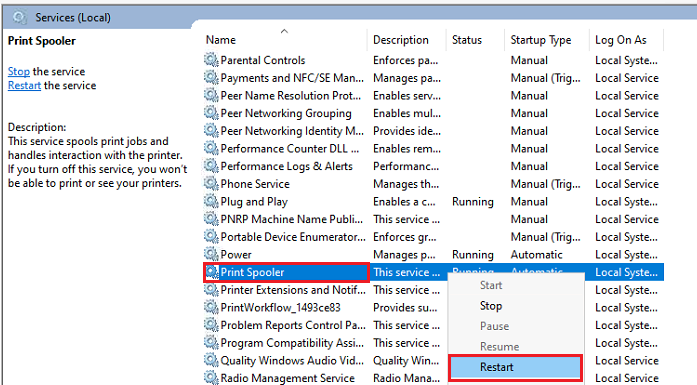Sort by the Status column header
Image resolution: width=697 pixels, height=385 pixels.
pos(467,40)
